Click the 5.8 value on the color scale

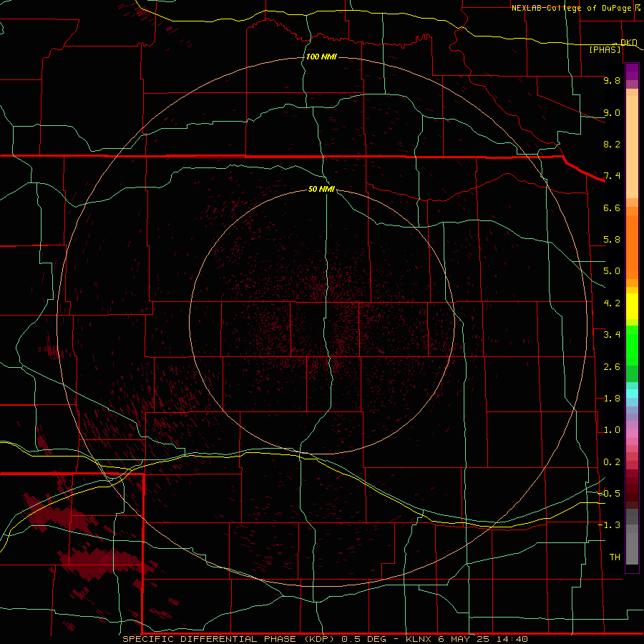click(x=612, y=240)
